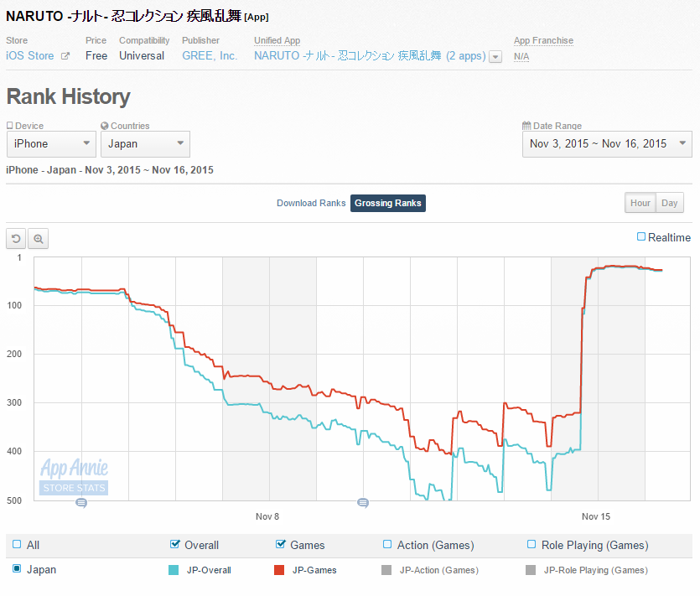Click the left comment bubble marker under chart
The width and height of the screenshot is (700, 596).
tap(80, 503)
